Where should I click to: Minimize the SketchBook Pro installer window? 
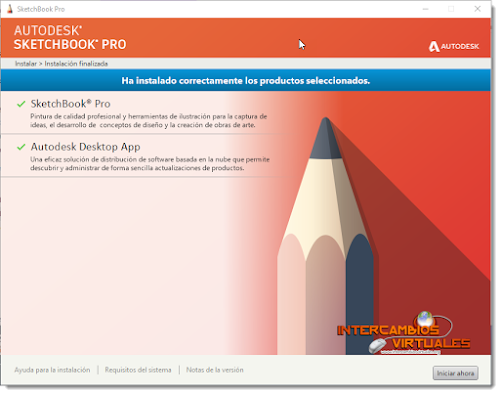coord(425,9)
